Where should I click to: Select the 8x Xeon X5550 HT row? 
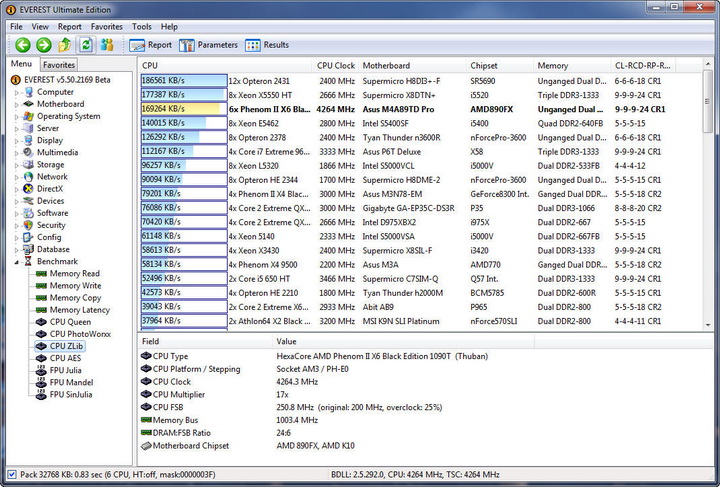click(x=421, y=95)
